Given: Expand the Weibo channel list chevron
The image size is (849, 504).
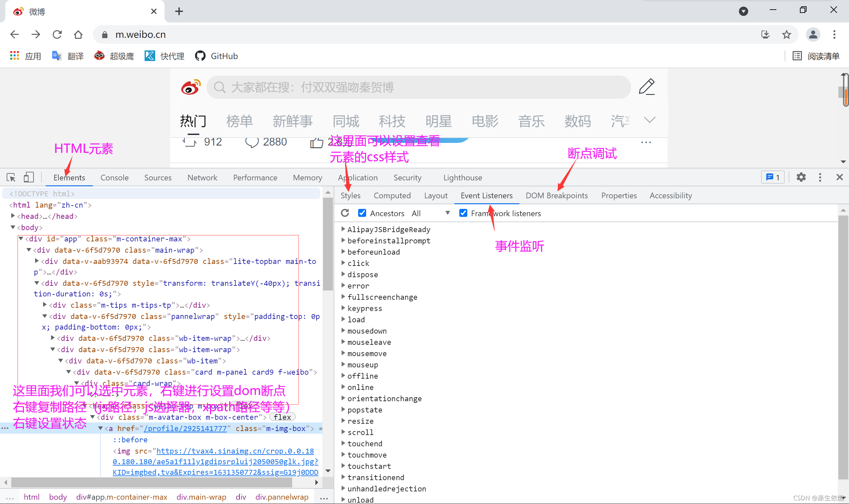Looking at the screenshot, I should (x=649, y=120).
